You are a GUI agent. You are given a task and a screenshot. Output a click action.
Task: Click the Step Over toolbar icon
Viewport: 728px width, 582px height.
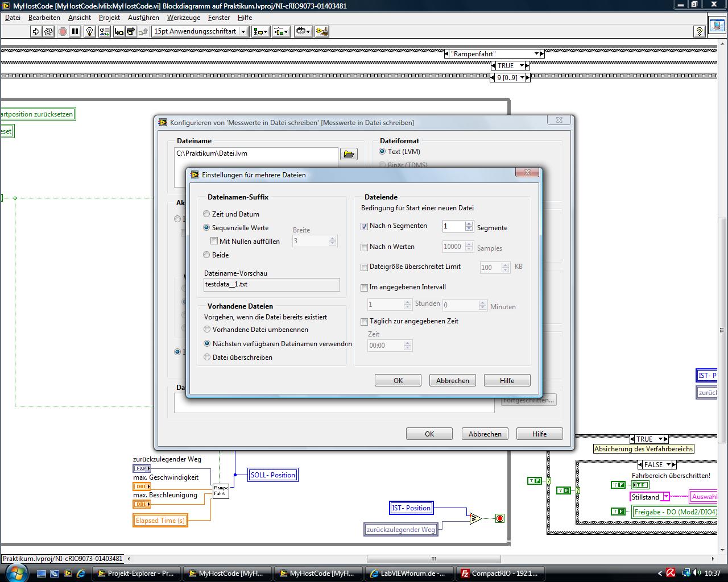(x=130, y=32)
